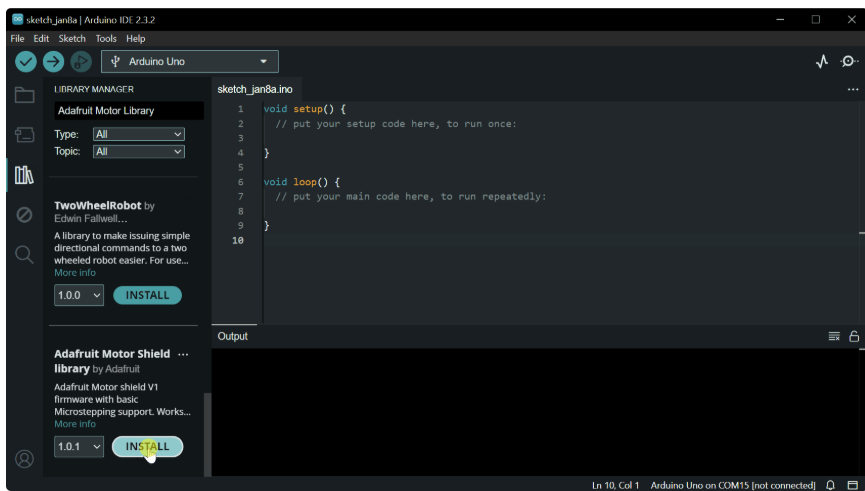Open the Tools menu

click(x=106, y=39)
